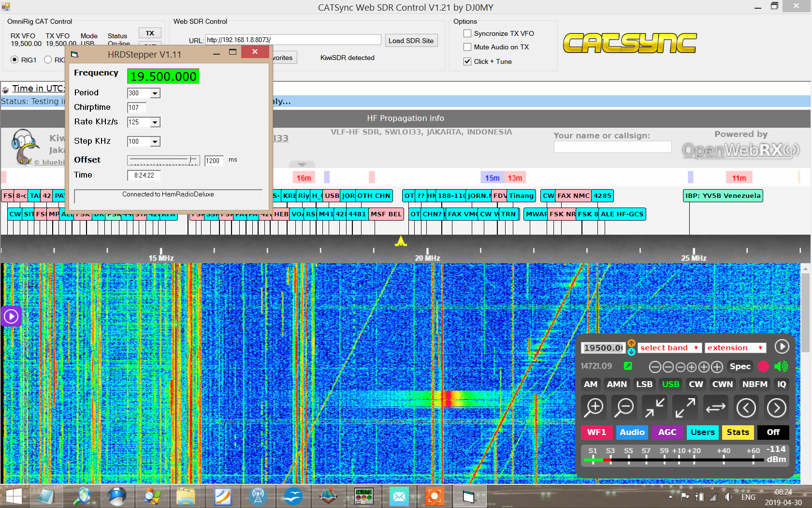
Task: Click the ALE HF-GCS station label
Action: click(x=622, y=214)
